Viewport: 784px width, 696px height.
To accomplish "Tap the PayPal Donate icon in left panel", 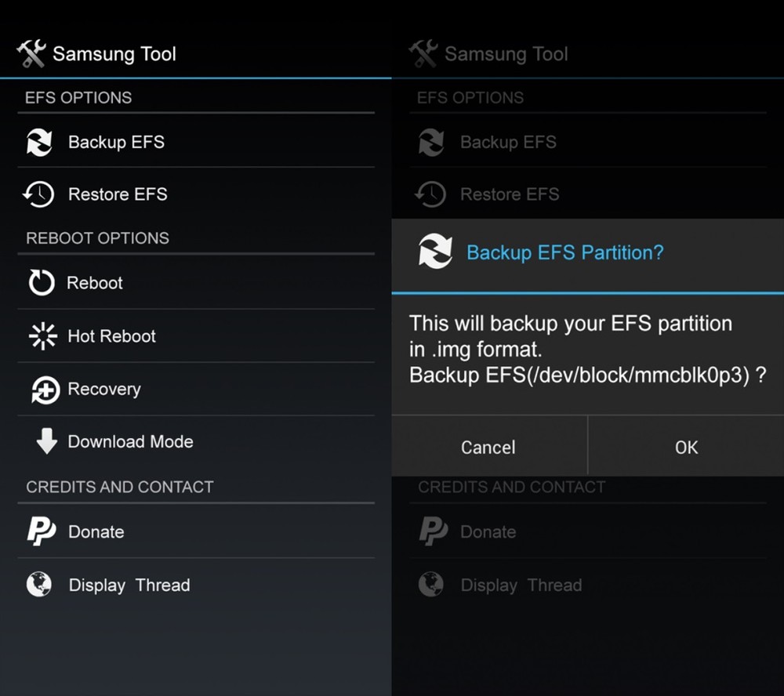I will [41, 531].
